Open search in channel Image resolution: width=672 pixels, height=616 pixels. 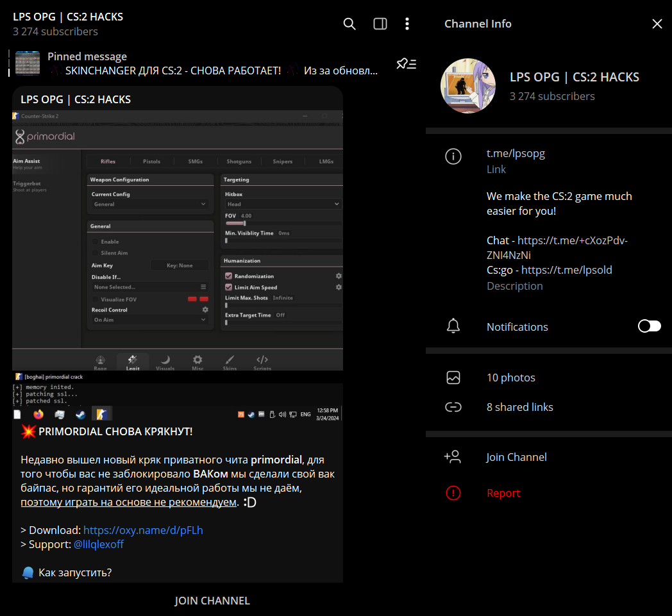tap(349, 24)
